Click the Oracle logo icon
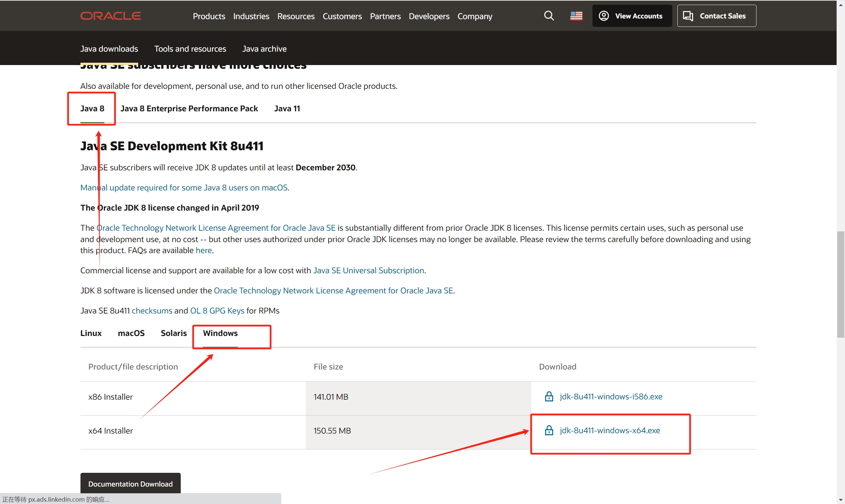The height and width of the screenshot is (504, 845). [111, 16]
